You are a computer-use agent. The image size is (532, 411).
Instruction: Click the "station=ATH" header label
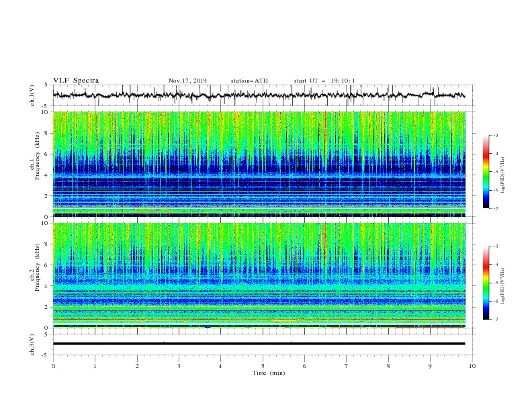tap(249, 81)
